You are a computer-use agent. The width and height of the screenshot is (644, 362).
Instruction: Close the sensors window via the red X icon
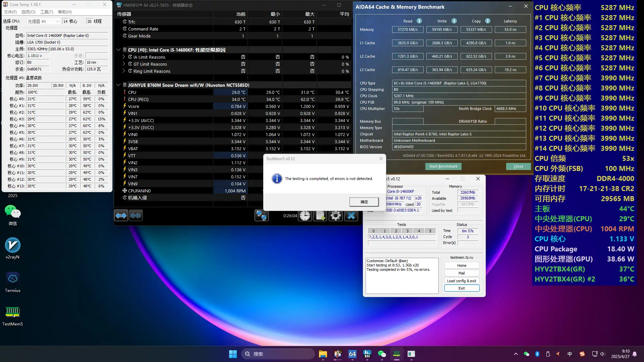[351, 216]
